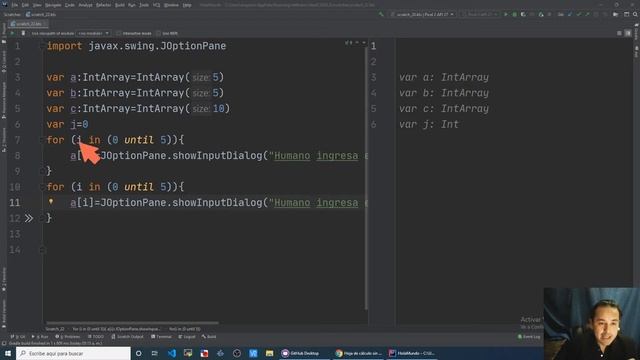Open the Tools menu
Viewport: 640px width, 360px height.
click(x=144, y=5)
